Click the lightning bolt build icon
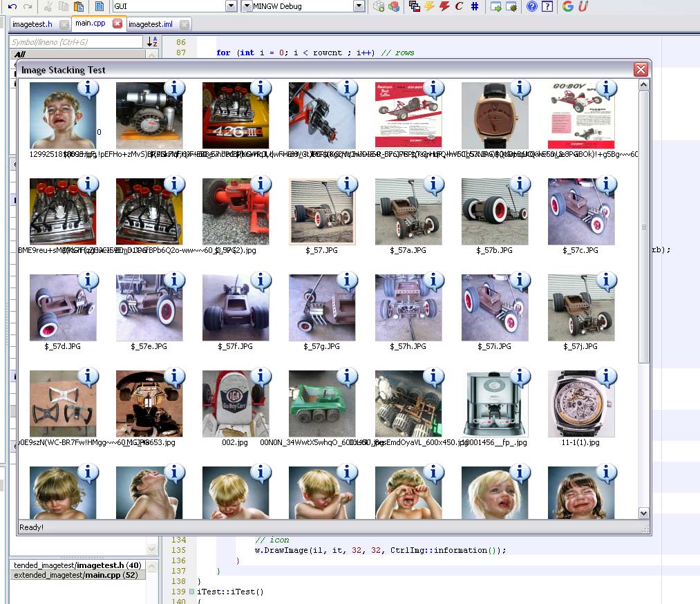This screenshot has width=700, height=604. (429, 6)
